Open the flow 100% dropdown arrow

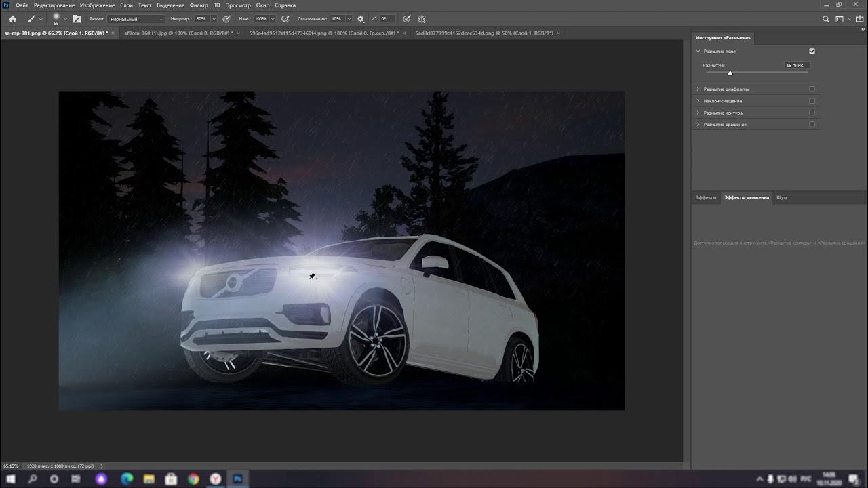pyautogui.click(x=273, y=19)
